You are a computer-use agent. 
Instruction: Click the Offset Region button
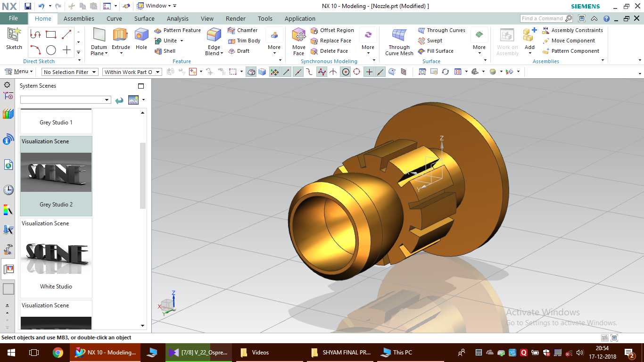332,30
